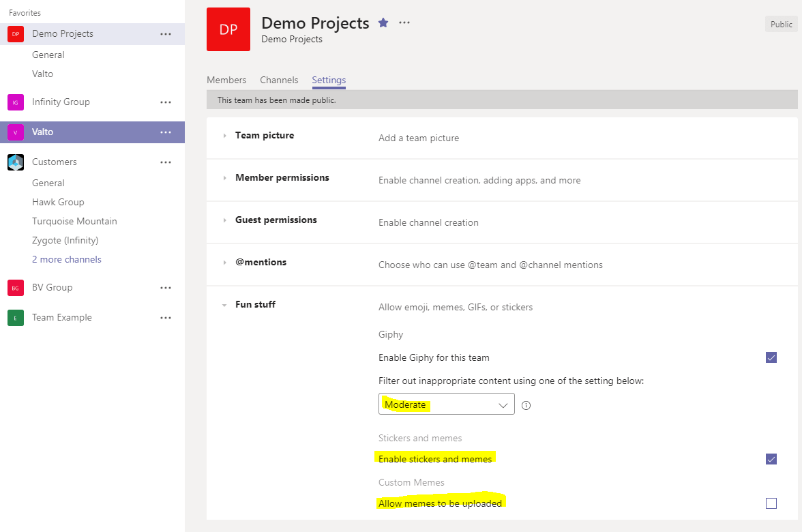This screenshot has height=532, width=802.
Task: Disable Giphy for this team checkbox
Action: (x=771, y=357)
